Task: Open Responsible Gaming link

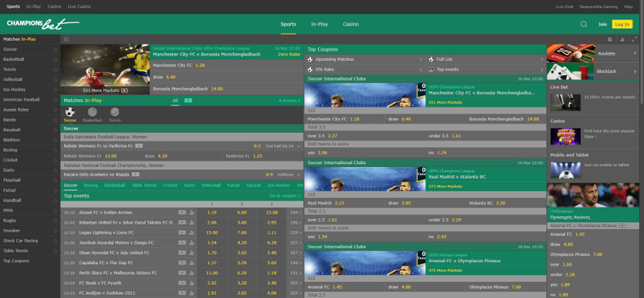Action: (598, 7)
